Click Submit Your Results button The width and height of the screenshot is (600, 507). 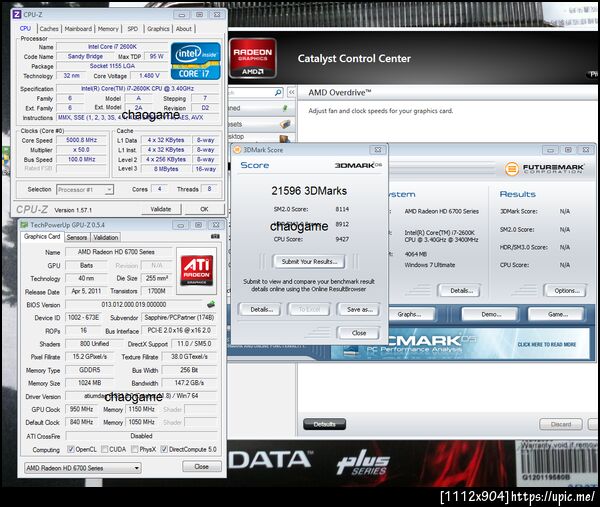tap(309, 261)
